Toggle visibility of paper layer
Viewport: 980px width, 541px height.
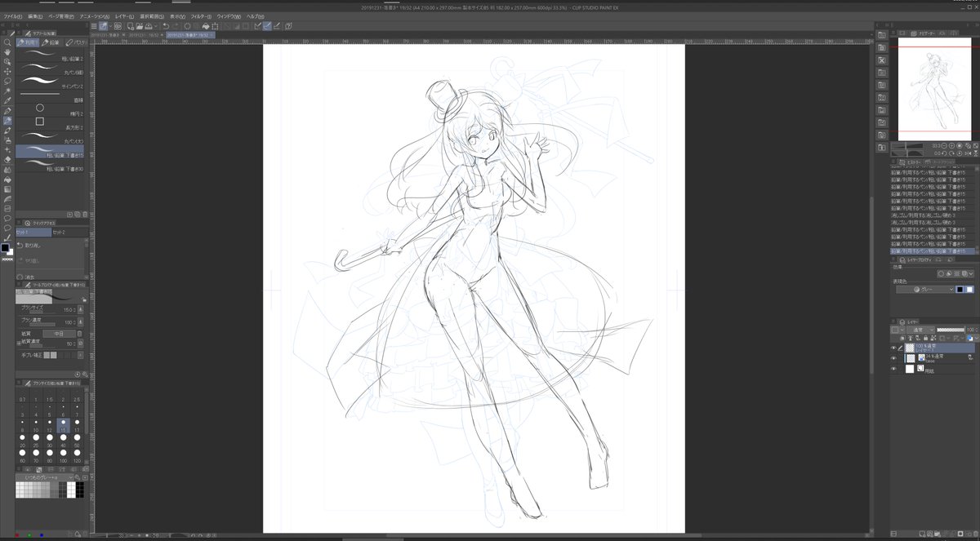click(895, 369)
